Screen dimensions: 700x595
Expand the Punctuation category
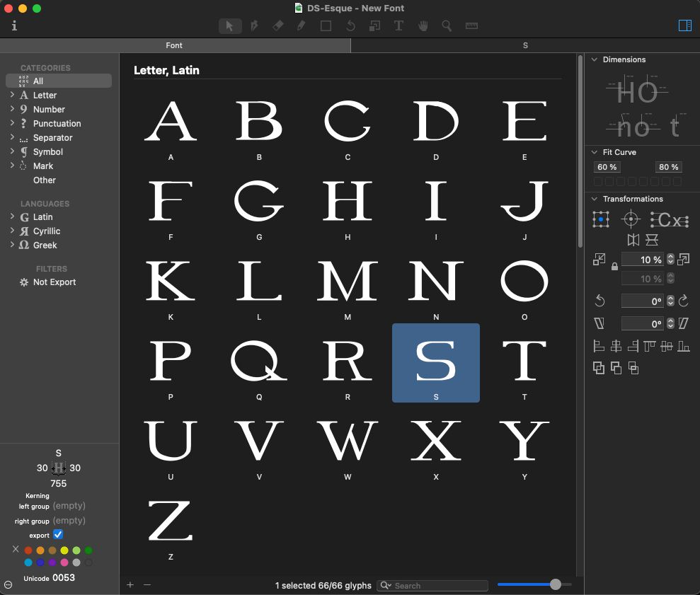point(13,123)
